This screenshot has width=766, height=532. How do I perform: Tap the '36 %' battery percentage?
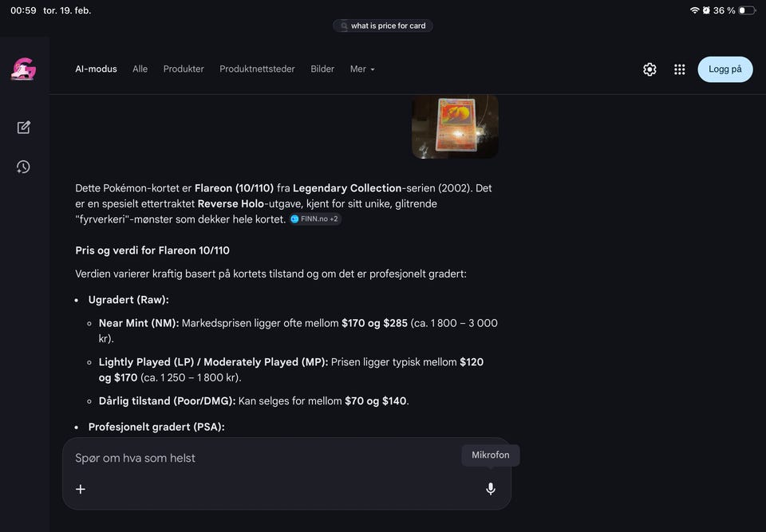click(724, 10)
